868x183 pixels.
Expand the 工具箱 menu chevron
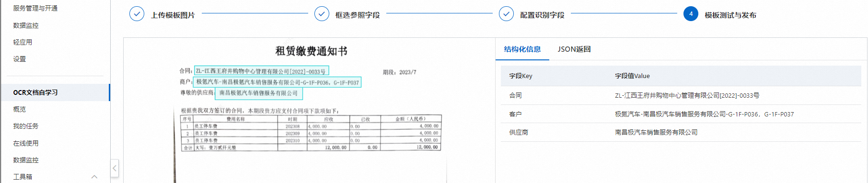tap(94, 177)
